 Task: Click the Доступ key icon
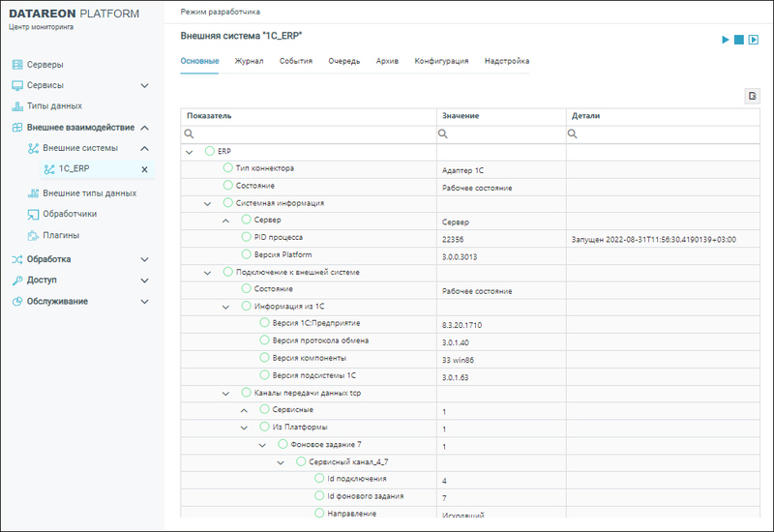pyautogui.click(x=17, y=281)
